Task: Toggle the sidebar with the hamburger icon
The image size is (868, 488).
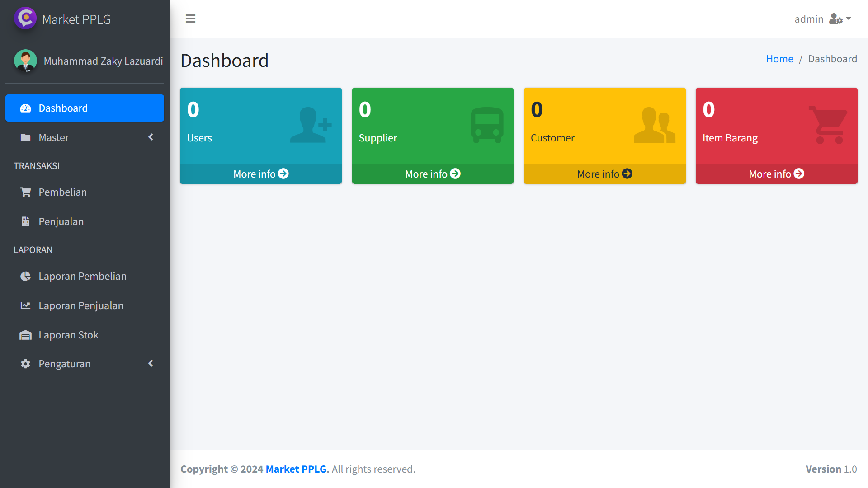Action: (x=190, y=19)
